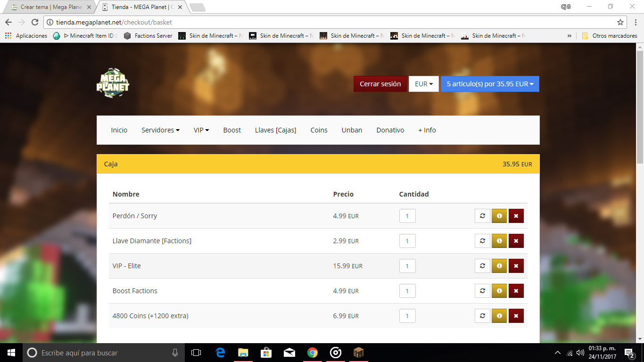Open the Llaves [Cajas] category
The height and width of the screenshot is (362, 644).
tap(276, 130)
